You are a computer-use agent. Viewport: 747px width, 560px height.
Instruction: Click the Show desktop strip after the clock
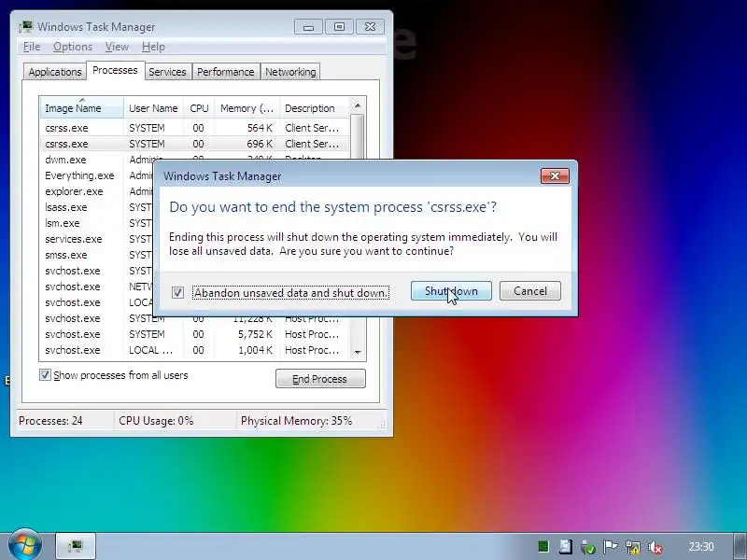(740, 546)
